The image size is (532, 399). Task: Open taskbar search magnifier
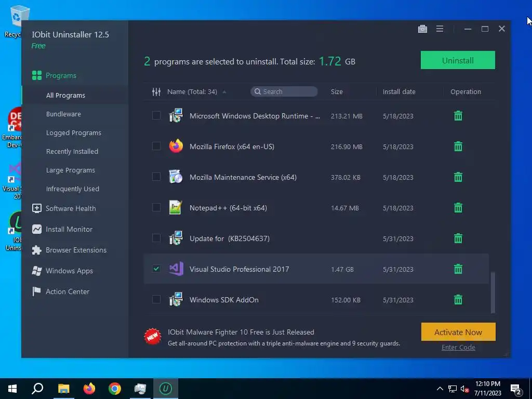tap(37, 389)
